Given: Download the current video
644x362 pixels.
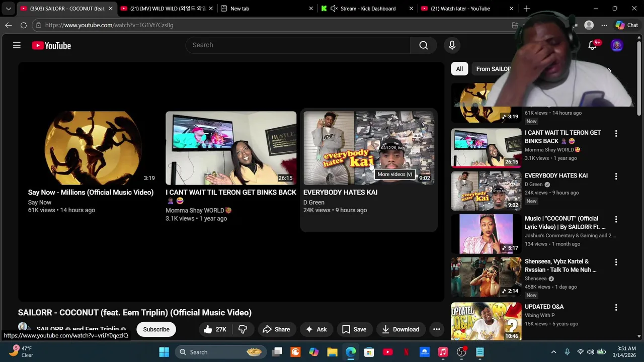Looking at the screenshot, I should (400, 329).
